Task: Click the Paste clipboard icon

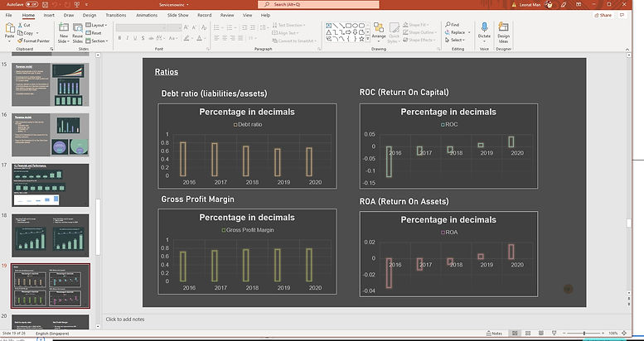Action: tap(9, 29)
